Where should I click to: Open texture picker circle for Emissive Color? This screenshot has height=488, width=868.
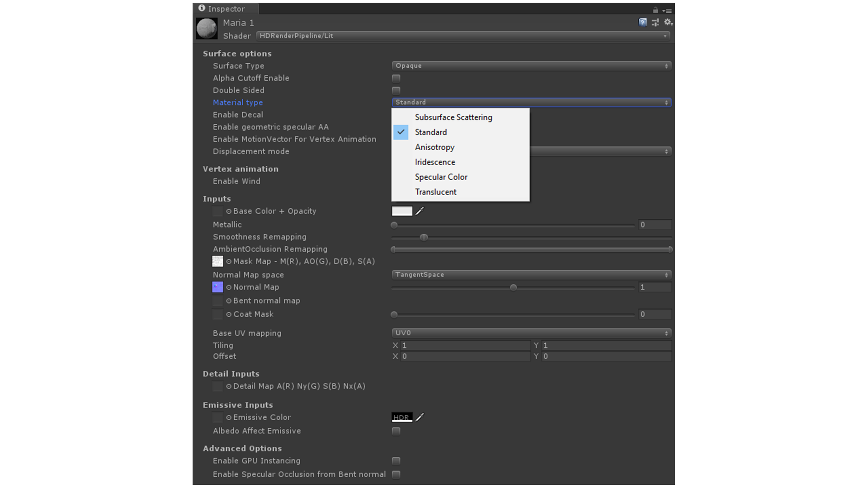tap(229, 417)
